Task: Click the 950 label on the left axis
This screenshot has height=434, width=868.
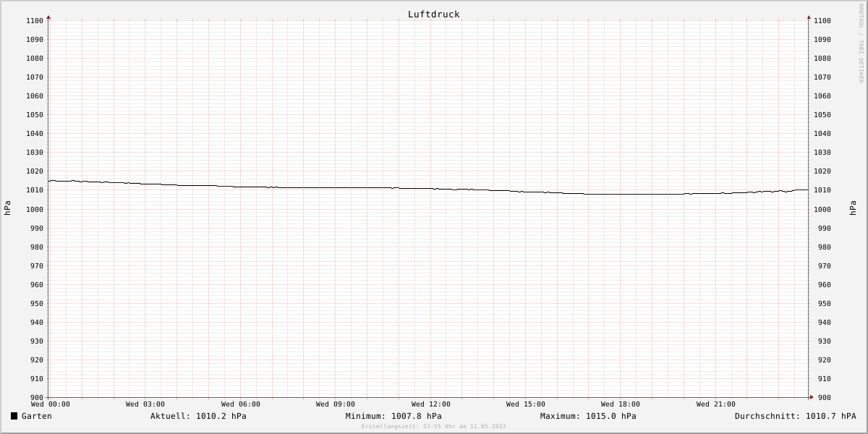Action: (x=37, y=304)
